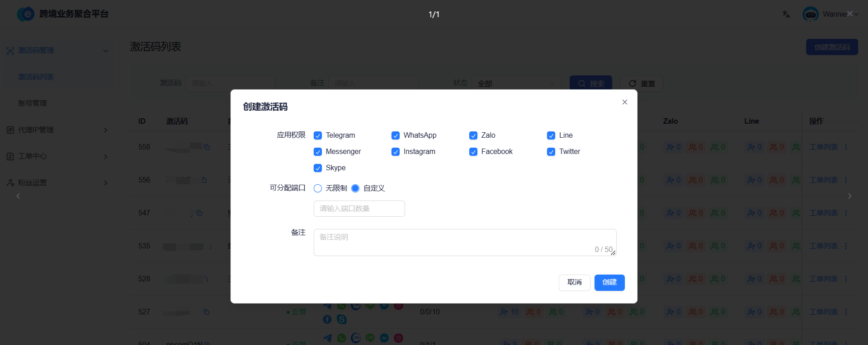868x345 pixels.
Task: Open the 状态 dropdown showing 全部
Action: (x=516, y=84)
